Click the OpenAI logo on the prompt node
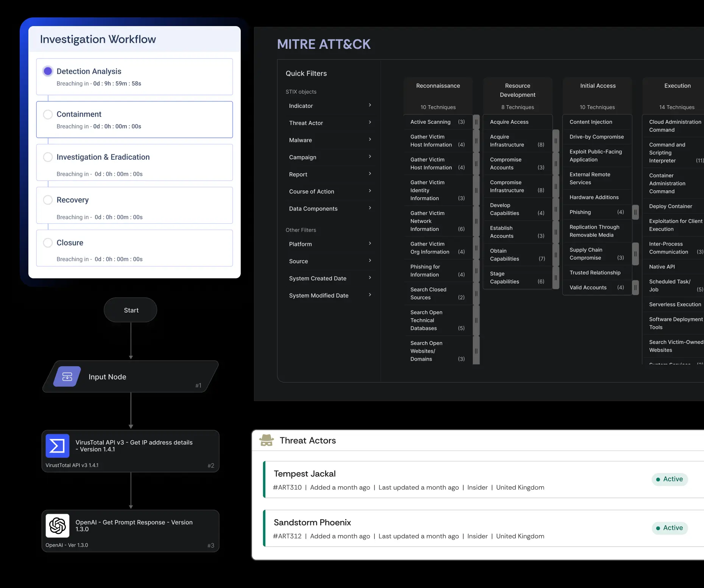This screenshot has width=704, height=588. (x=57, y=525)
